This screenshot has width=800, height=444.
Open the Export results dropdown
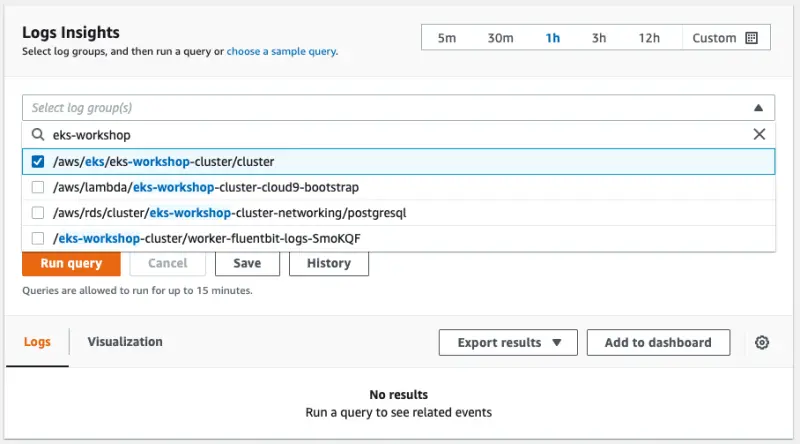[x=510, y=342]
